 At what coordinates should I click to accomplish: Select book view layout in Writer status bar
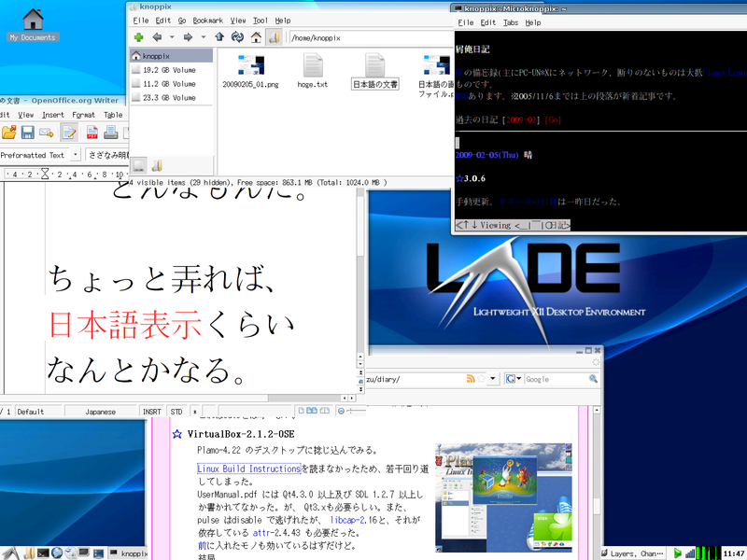point(324,411)
